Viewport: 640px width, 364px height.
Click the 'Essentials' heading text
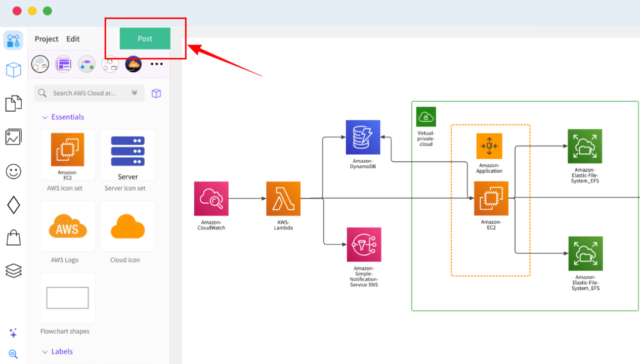click(68, 117)
